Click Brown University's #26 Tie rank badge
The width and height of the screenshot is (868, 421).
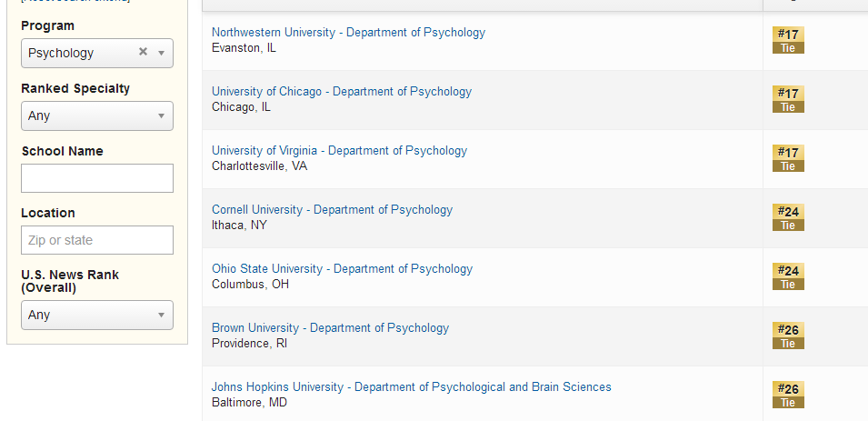(788, 336)
